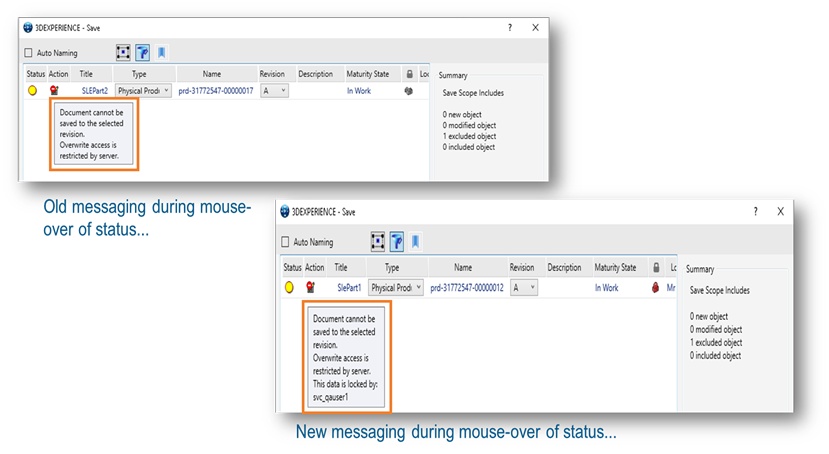Click red lock icon in SlePart1 row
Screen dimensions: 829x454
(x=656, y=288)
